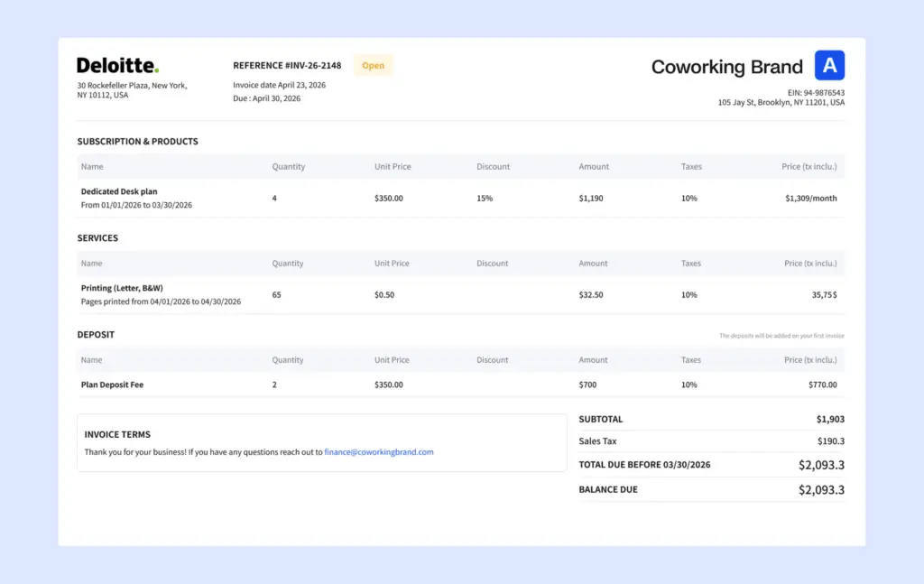Click the Dedicated Desk quantity 4
924x584 pixels.
click(x=274, y=198)
